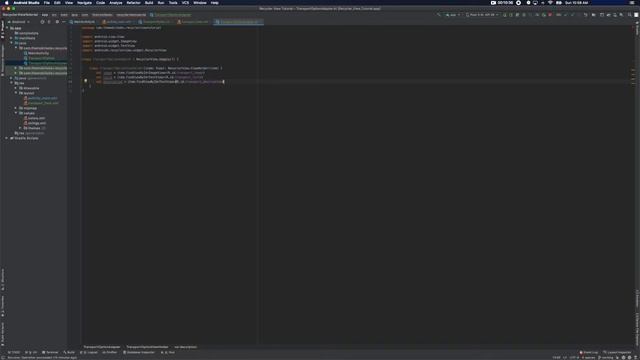Open the Event Log

coord(589,352)
